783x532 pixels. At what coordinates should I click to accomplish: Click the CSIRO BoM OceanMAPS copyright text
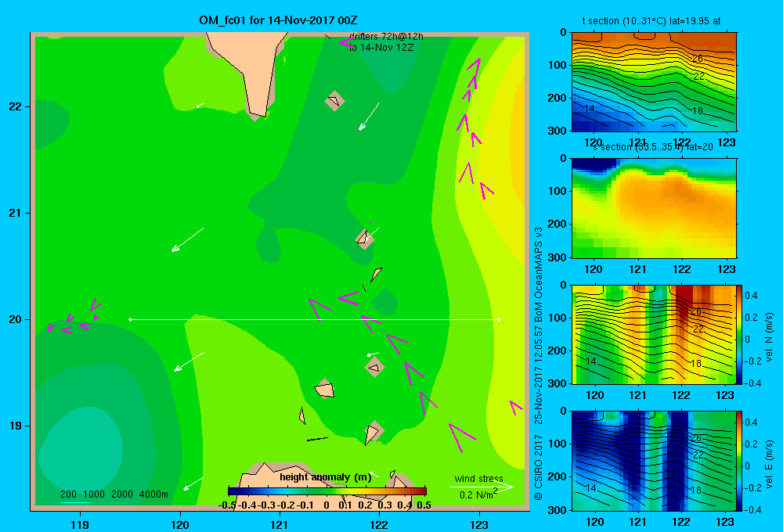539,363
